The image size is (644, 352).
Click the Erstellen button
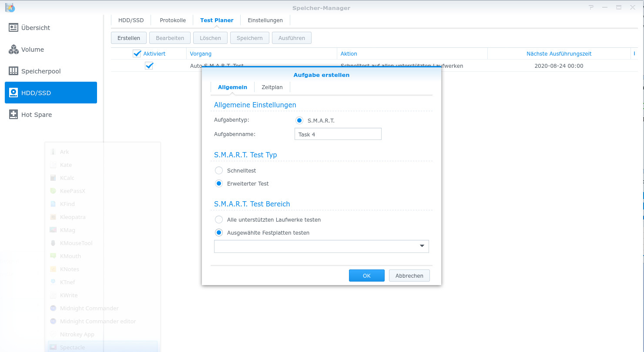(129, 38)
